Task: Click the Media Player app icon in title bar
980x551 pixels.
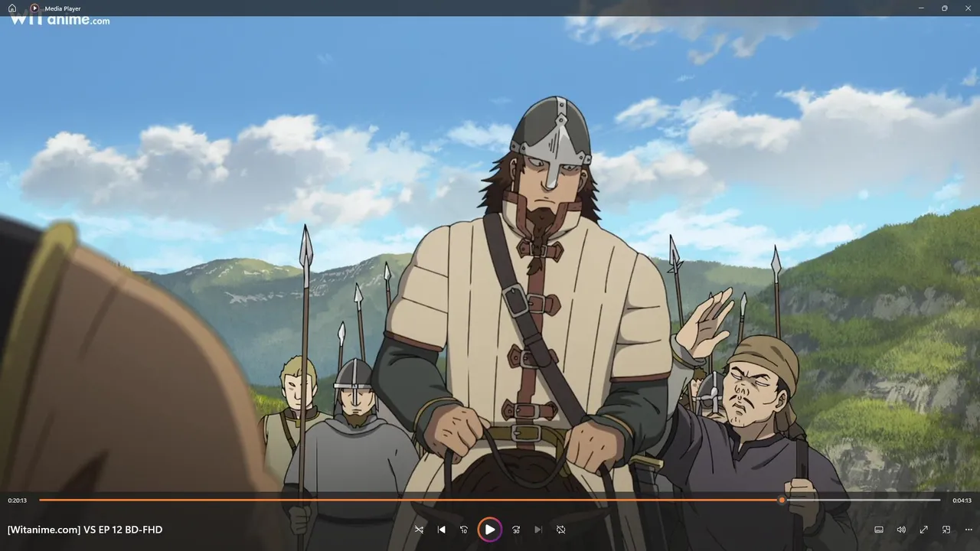Action: tap(34, 8)
